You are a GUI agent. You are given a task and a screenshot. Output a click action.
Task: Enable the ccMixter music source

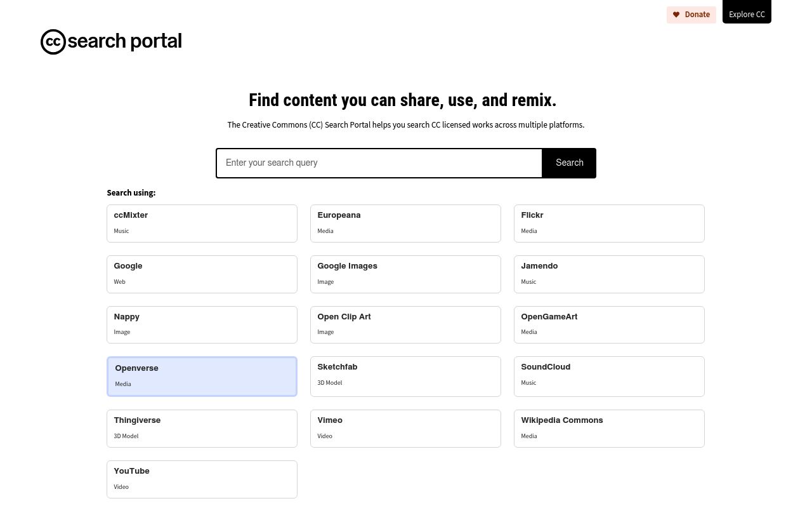202,223
